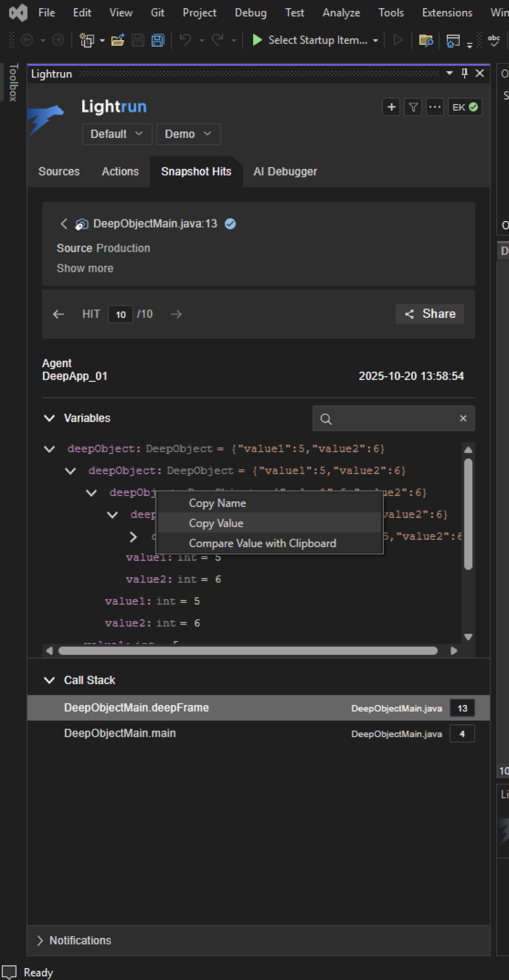Collapse the Call Stack section
509x980 pixels.
click(49, 680)
